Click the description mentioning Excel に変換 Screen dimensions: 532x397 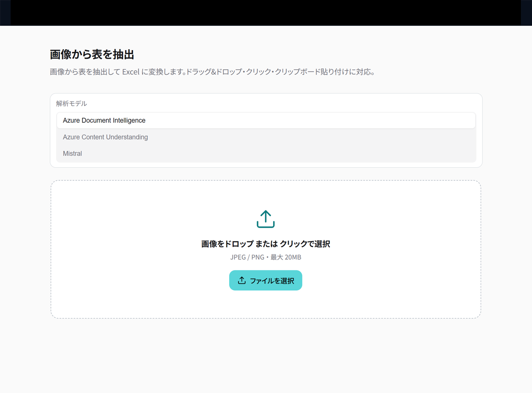click(213, 72)
